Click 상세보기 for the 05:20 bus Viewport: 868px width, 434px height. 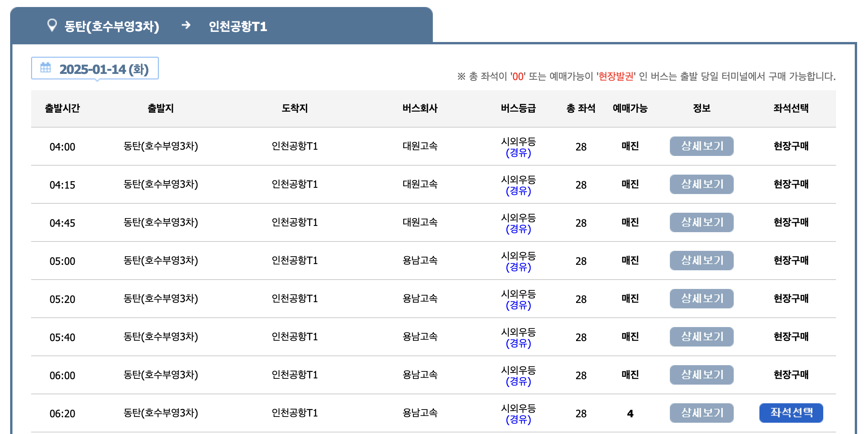point(701,299)
